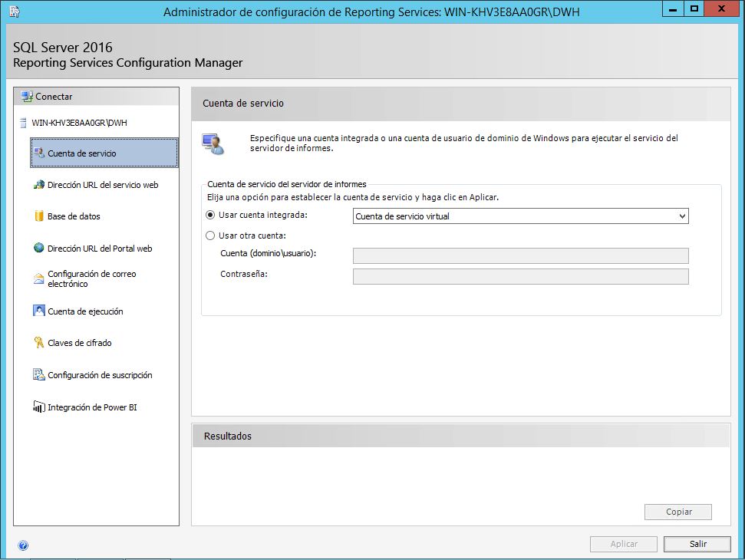Click the Cuenta dominio\usuario input field
The width and height of the screenshot is (745, 560).
coord(520,255)
